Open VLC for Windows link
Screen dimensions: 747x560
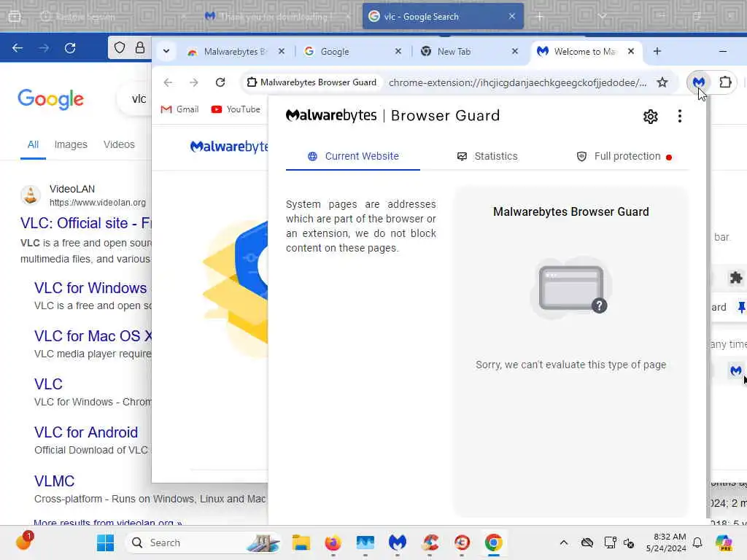pyautogui.click(x=90, y=288)
